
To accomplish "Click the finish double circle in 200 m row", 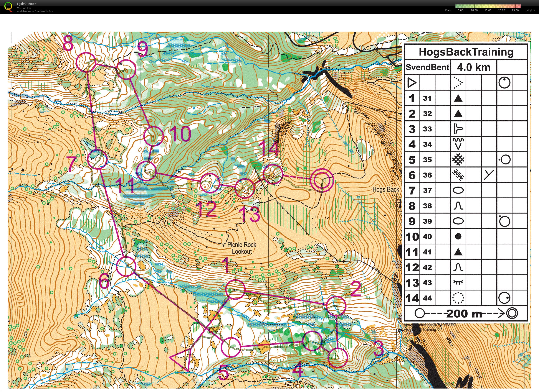I will pyautogui.click(x=512, y=313).
